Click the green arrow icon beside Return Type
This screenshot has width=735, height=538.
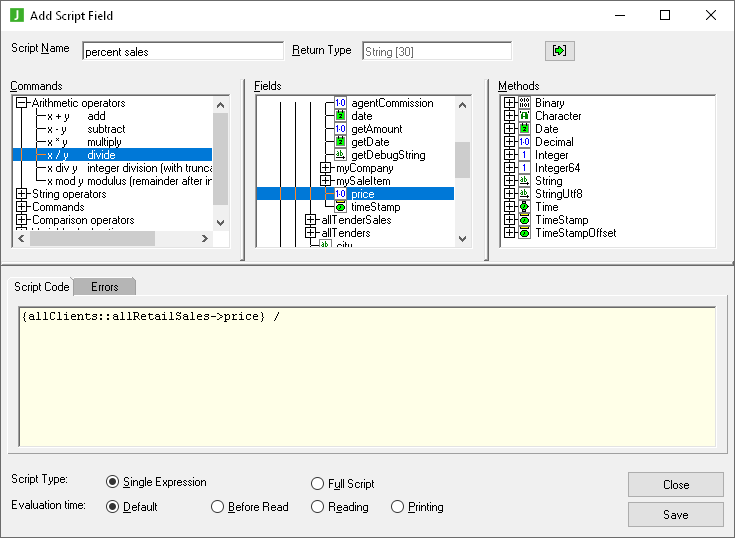tap(560, 51)
